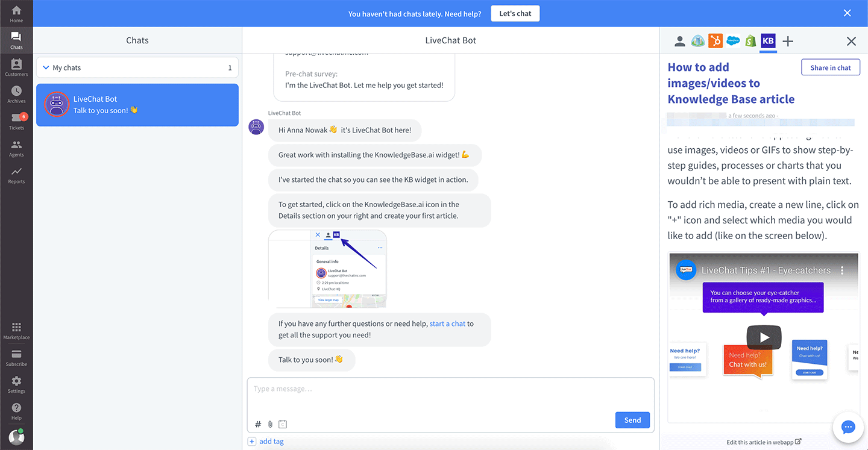The width and height of the screenshot is (868, 450).
Task: Close the details panel with X
Action: (x=851, y=41)
